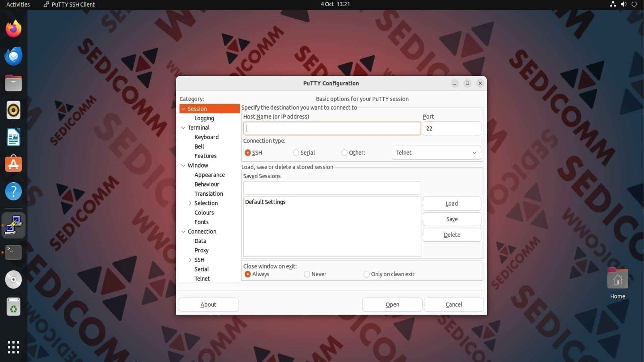Viewport: 644px width, 362px height.
Task: Click the PuTTY icon in dock
Action: click(x=13, y=225)
